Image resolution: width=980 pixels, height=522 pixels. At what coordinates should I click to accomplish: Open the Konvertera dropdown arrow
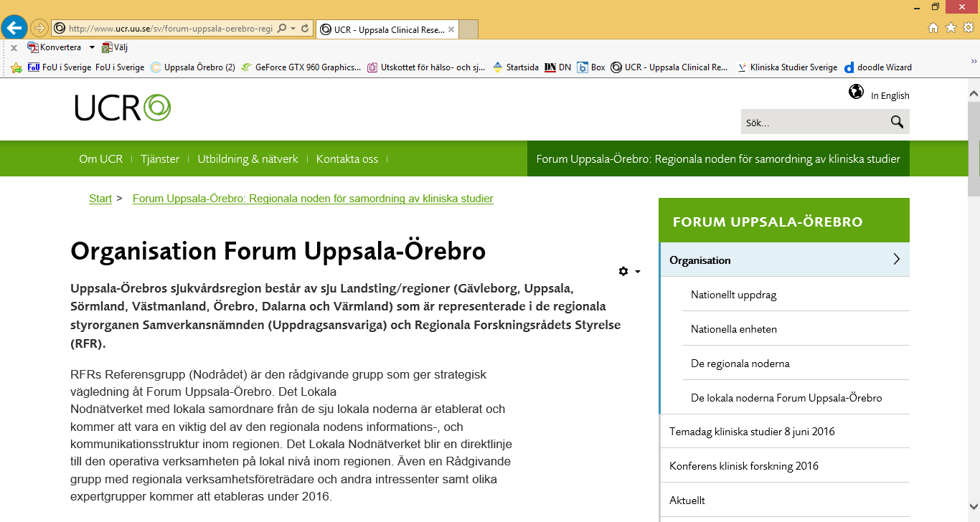tap(92, 47)
